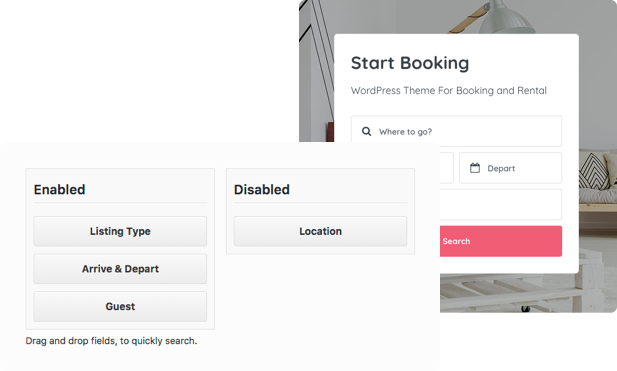Select the Listing Type field block

click(x=120, y=231)
